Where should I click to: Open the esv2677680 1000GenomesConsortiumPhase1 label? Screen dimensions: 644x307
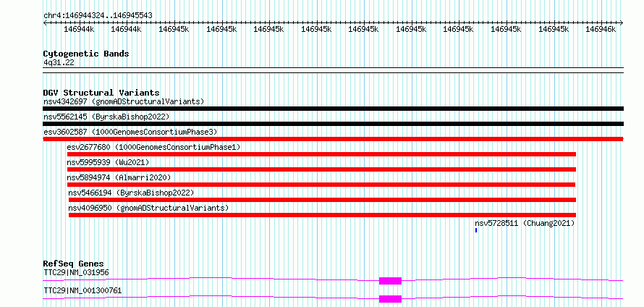click(153, 147)
